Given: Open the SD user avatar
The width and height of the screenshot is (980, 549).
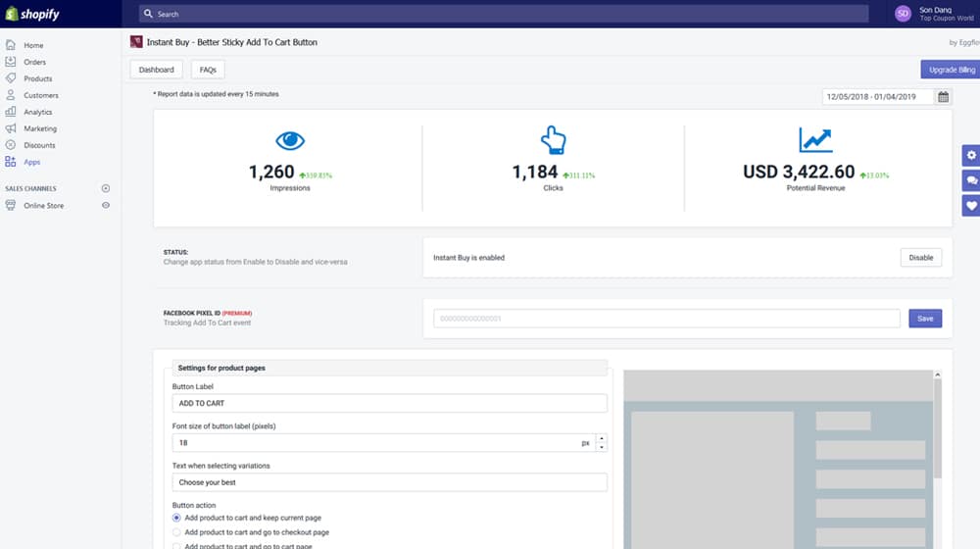Looking at the screenshot, I should 903,13.
